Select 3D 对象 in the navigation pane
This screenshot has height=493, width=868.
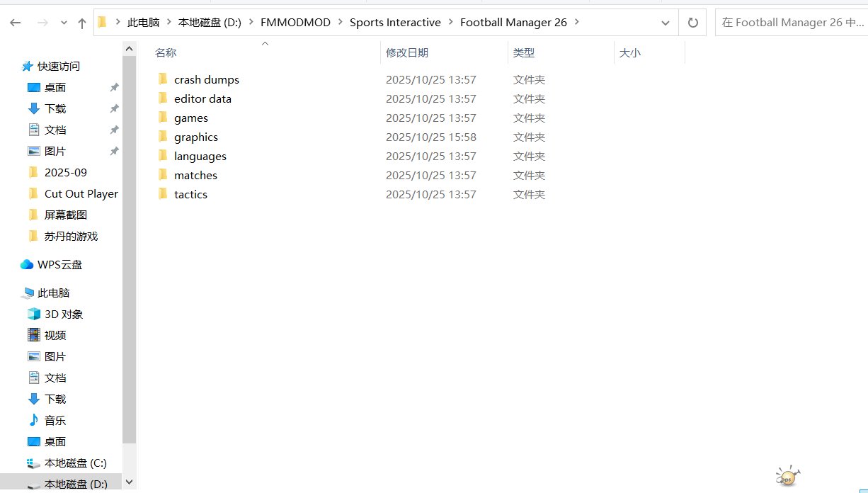[64, 314]
